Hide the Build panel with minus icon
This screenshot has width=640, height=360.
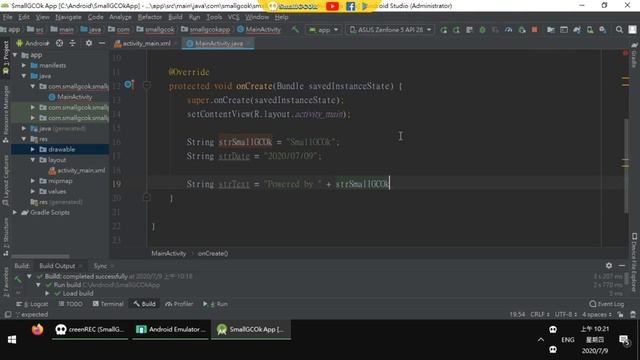622,265
